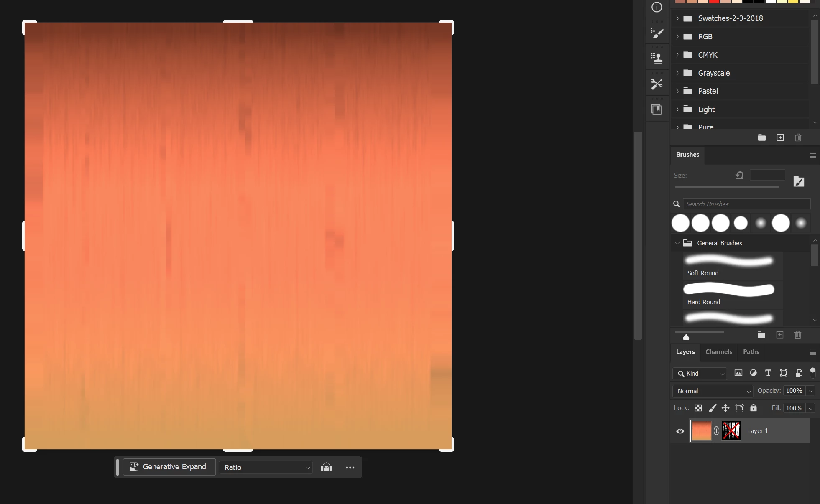Lock transparent pixels on layer
This screenshot has height=504, width=820.
click(x=698, y=408)
